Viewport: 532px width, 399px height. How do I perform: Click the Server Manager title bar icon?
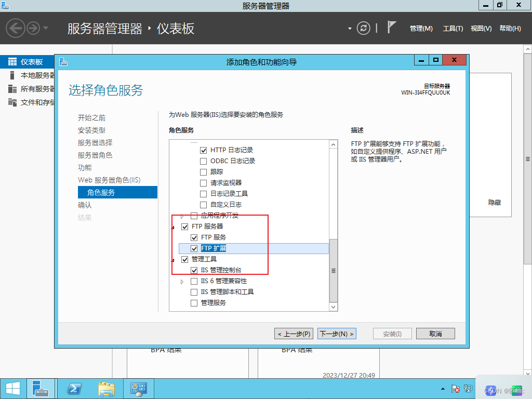[5, 5]
